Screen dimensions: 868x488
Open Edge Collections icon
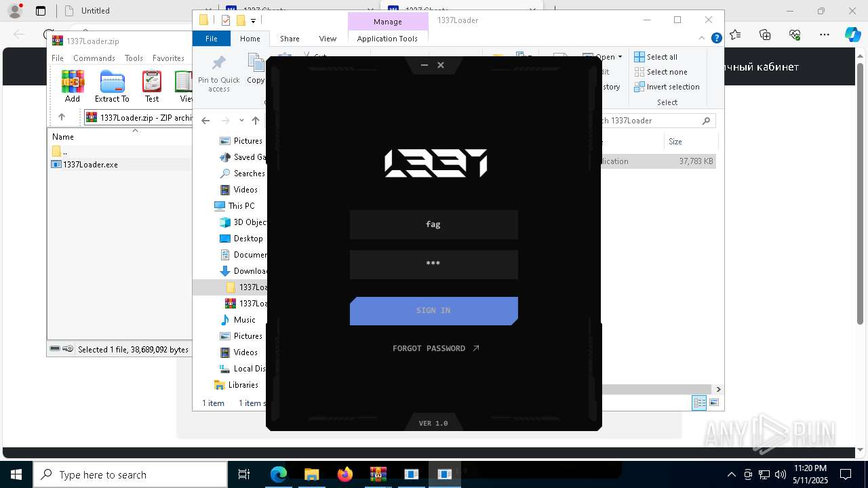765,35
